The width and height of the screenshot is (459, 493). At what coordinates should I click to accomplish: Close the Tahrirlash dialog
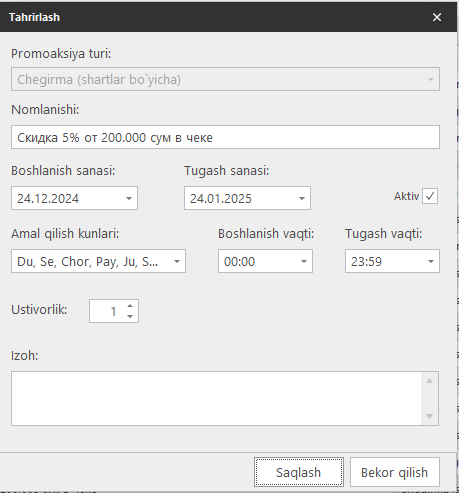click(437, 17)
